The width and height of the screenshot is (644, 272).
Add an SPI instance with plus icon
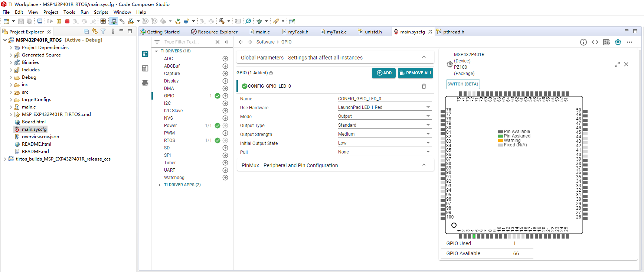point(225,155)
